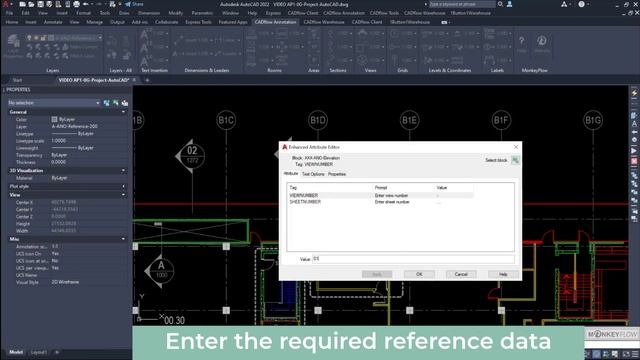Close the Enhanced Attribute Editor dialog

pos(516,147)
